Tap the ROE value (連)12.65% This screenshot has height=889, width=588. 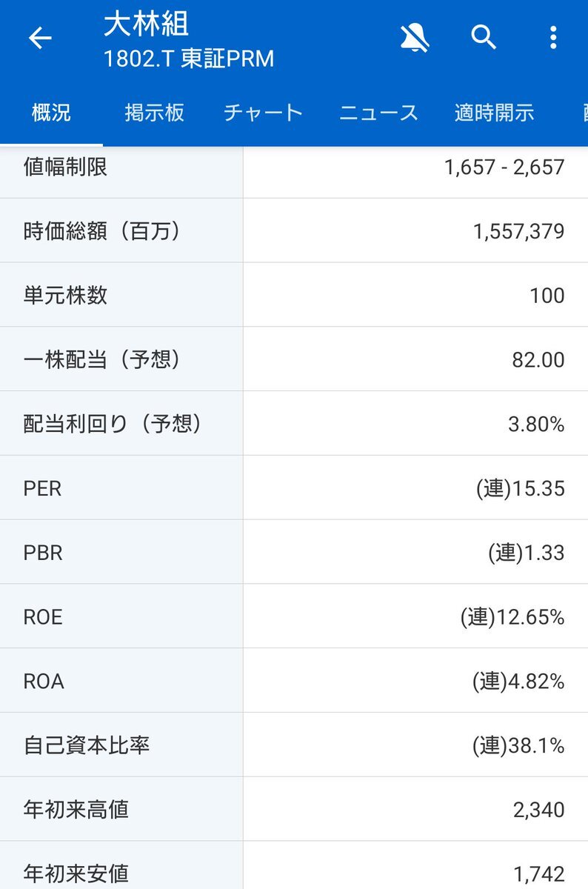pyautogui.click(x=512, y=617)
